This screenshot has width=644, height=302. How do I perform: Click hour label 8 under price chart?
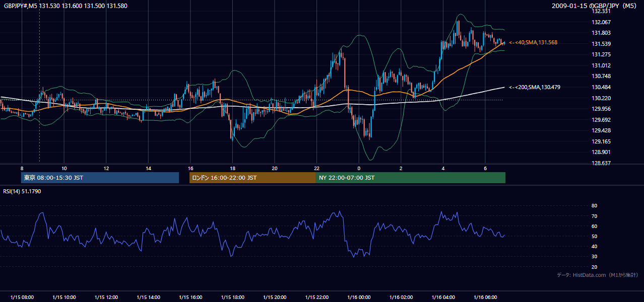click(x=22, y=168)
